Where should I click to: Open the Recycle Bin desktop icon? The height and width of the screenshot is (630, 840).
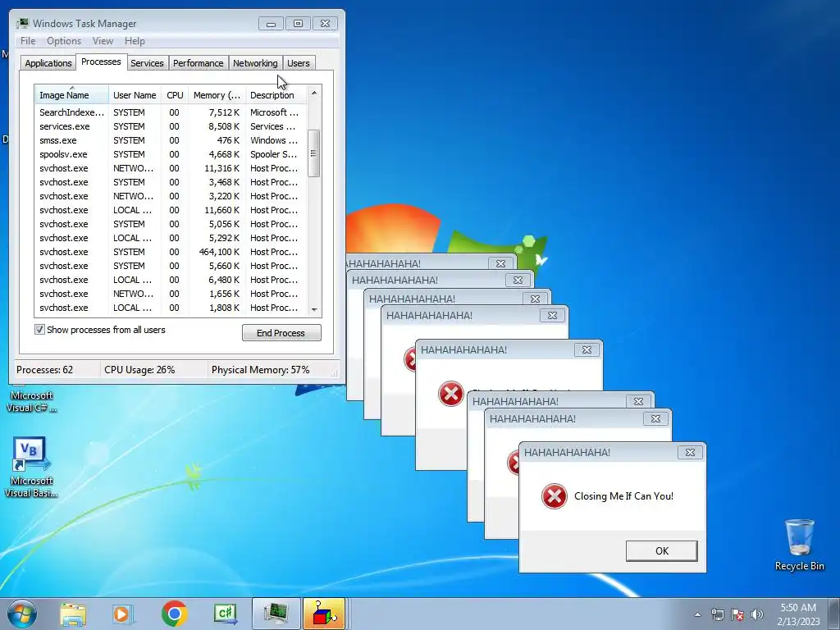pyautogui.click(x=799, y=545)
